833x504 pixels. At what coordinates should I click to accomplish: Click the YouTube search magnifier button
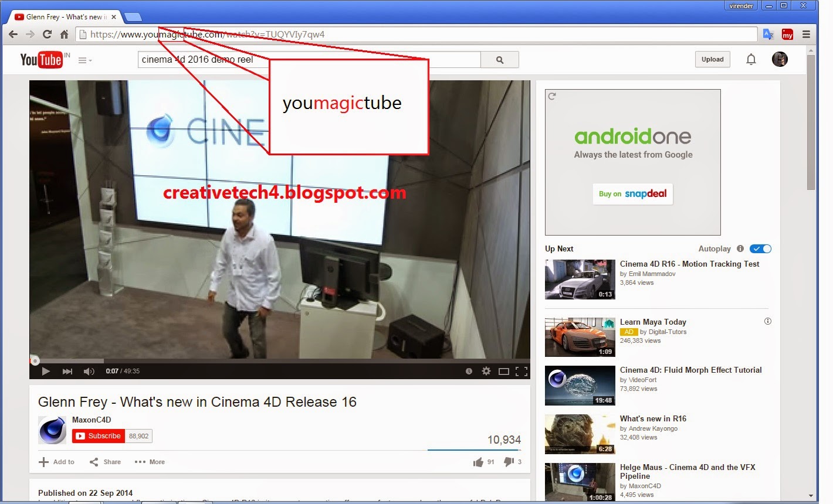coord(500,60)
